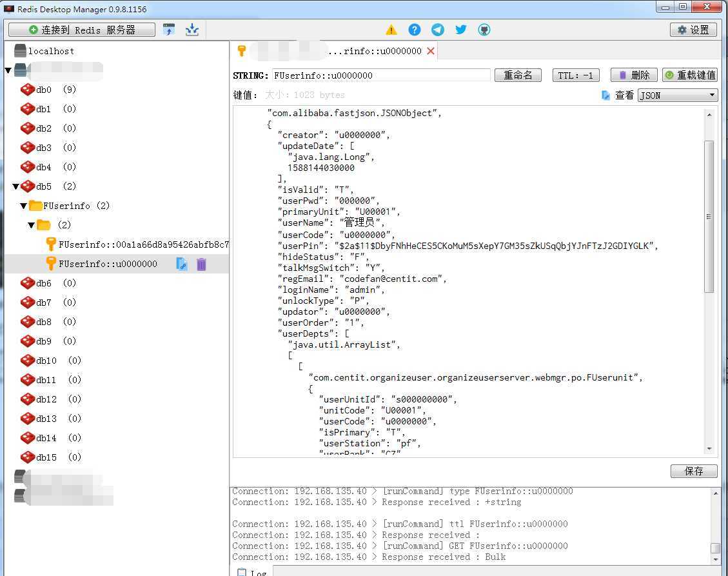This screenshot has width=728, height=576.
Task: Close the ...rinfo::u0000000 tab
Action: pos(431,51)
